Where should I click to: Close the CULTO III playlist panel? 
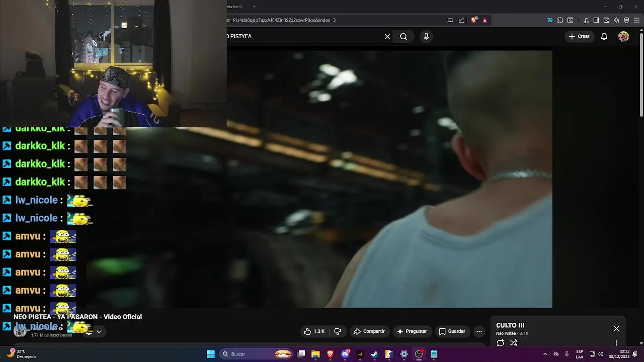point(616,328)
